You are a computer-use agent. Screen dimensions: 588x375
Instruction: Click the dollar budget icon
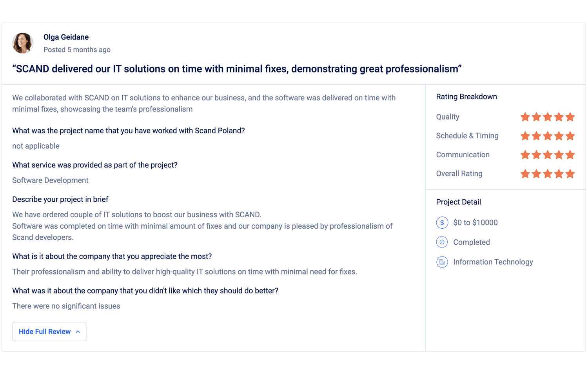click(442, 222)
